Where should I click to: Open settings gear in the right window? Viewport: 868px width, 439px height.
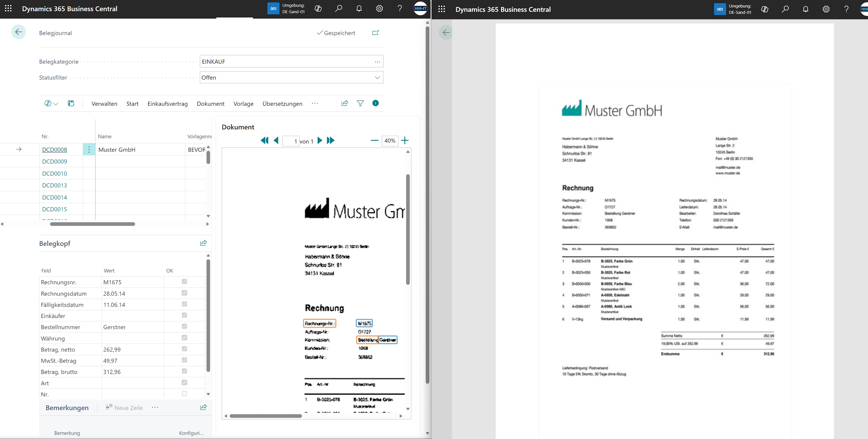coord(826,9)
